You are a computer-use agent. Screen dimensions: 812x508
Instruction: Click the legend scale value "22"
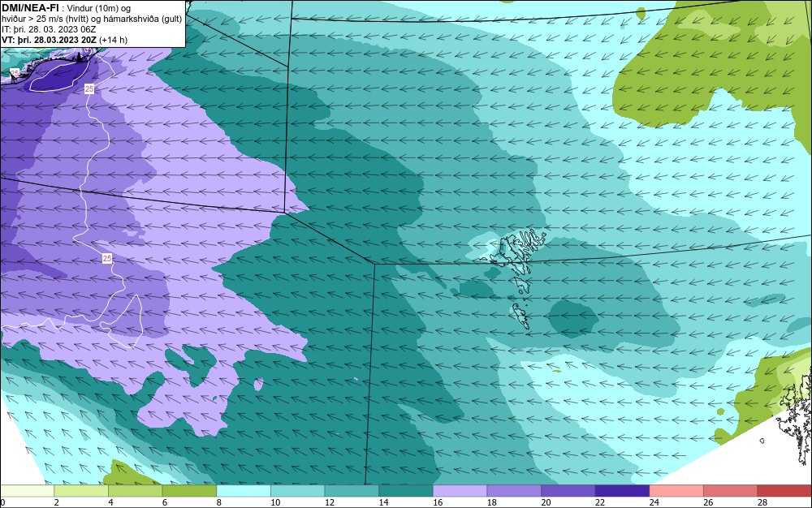[600, 502]
